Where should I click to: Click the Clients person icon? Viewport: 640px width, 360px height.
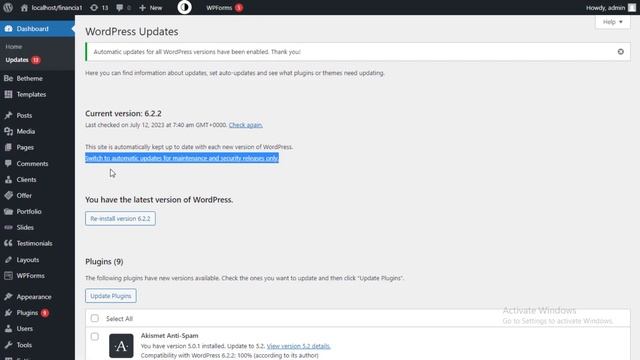pos(9,179)
